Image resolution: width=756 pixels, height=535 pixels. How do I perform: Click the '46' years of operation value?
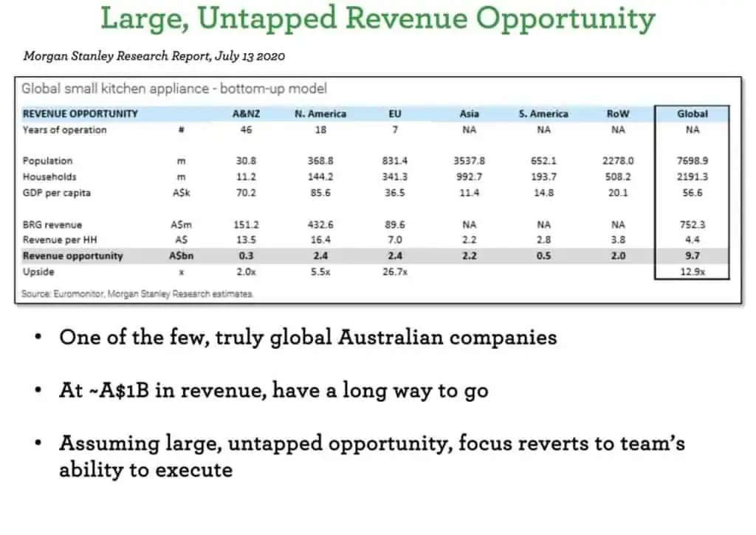[x=246, y=130]
